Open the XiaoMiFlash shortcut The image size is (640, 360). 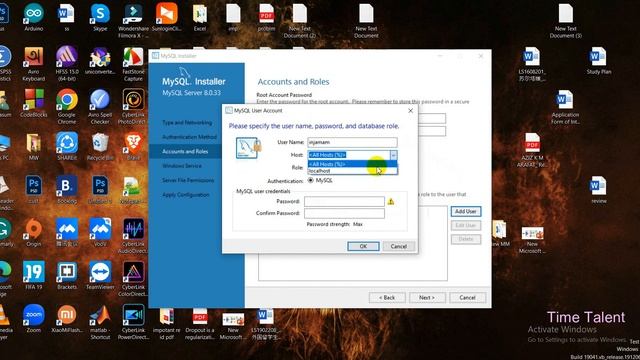point(67,318)
